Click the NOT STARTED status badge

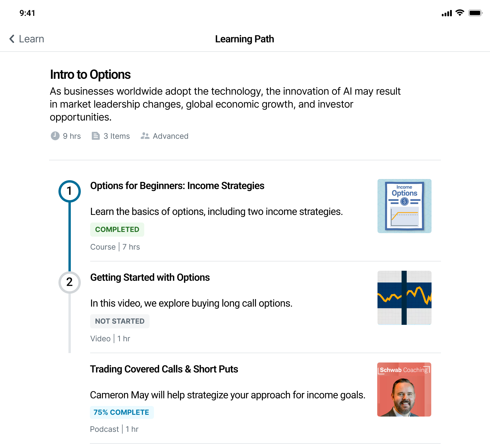coord(120,321)
